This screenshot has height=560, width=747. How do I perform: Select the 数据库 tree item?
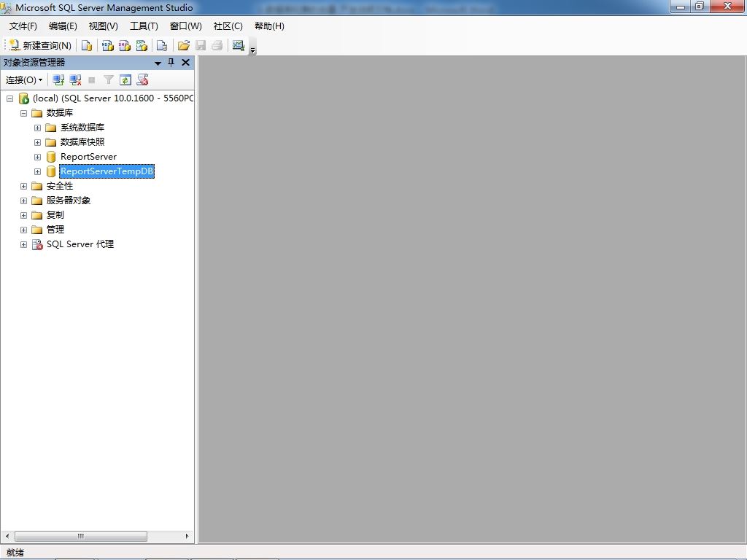[60, 113]
